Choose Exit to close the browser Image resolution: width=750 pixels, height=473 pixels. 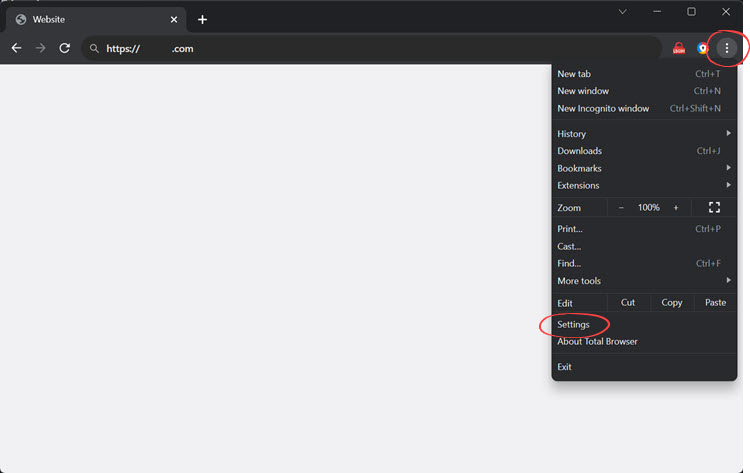coord(644,367)
